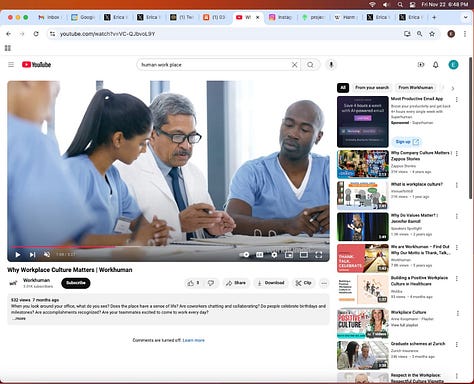Open the Chrome three-dot menu

click(x=465, y=34)
